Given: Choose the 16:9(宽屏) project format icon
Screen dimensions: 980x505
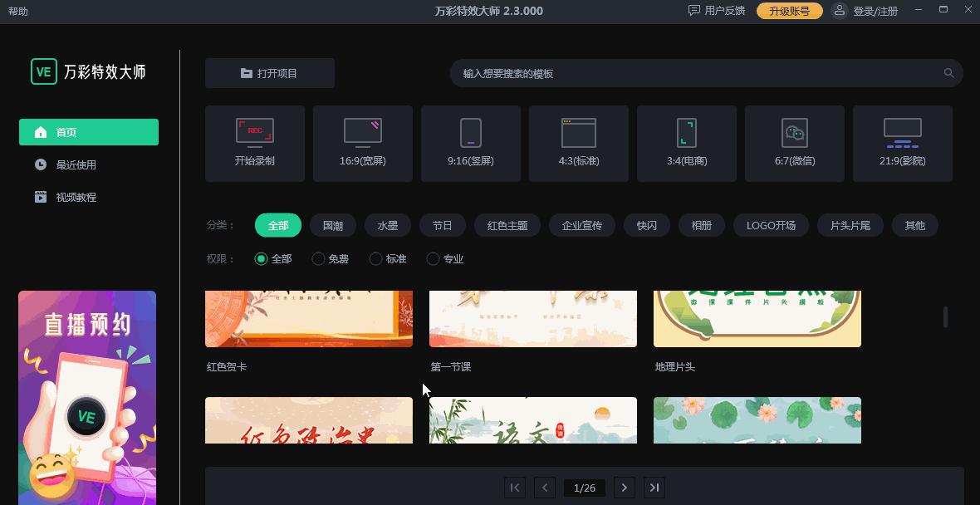Looking at the screenshot, I should tap(363, 143).
